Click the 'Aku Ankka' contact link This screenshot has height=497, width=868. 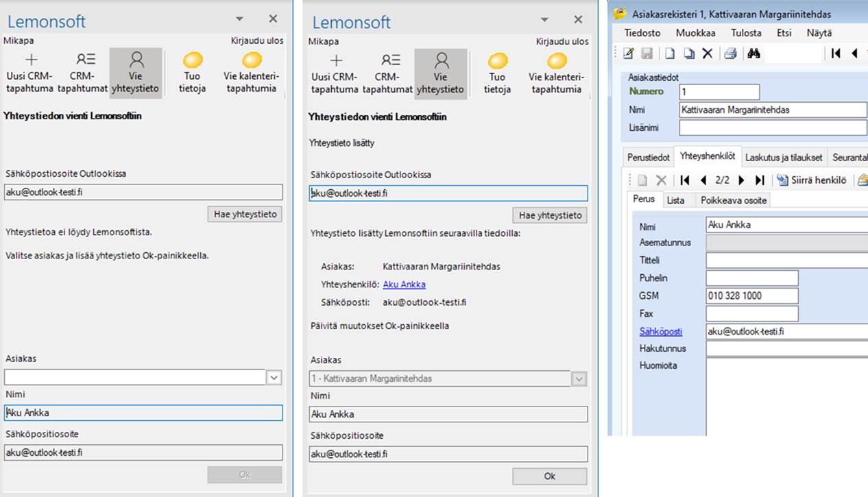[x=404, y=284]
